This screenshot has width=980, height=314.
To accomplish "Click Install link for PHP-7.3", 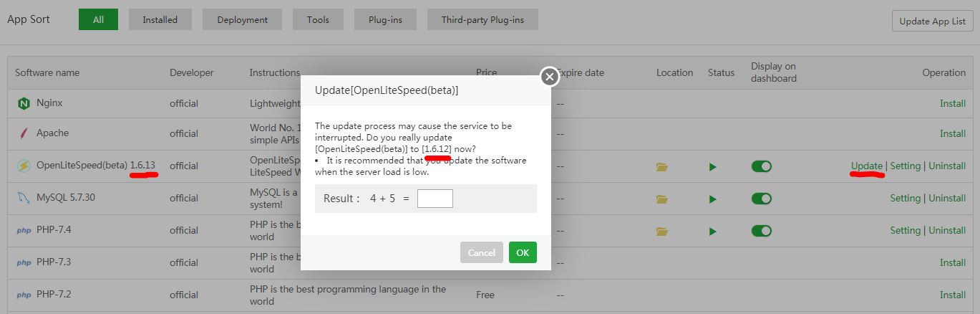I will click(953, 262).
